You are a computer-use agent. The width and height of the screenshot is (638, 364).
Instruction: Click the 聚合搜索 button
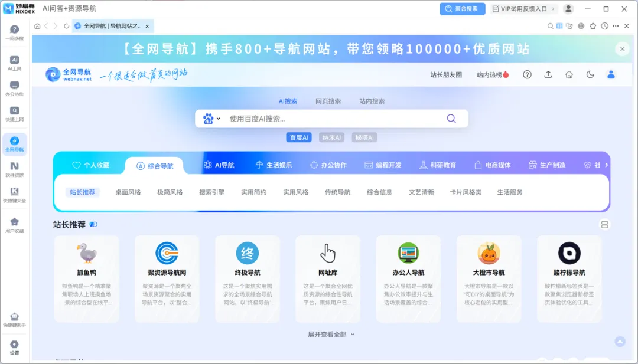[x=462, y=8]
